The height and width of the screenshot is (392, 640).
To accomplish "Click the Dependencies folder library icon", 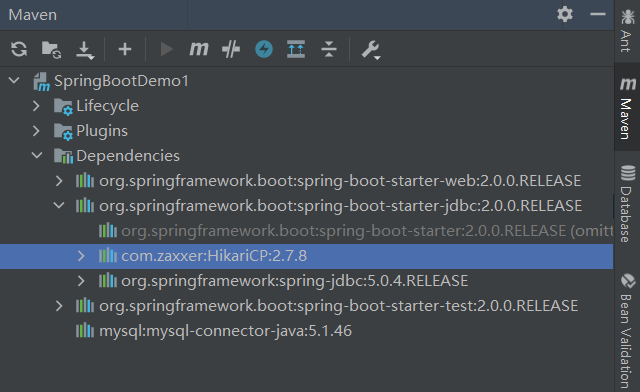I will pos(63,156).
